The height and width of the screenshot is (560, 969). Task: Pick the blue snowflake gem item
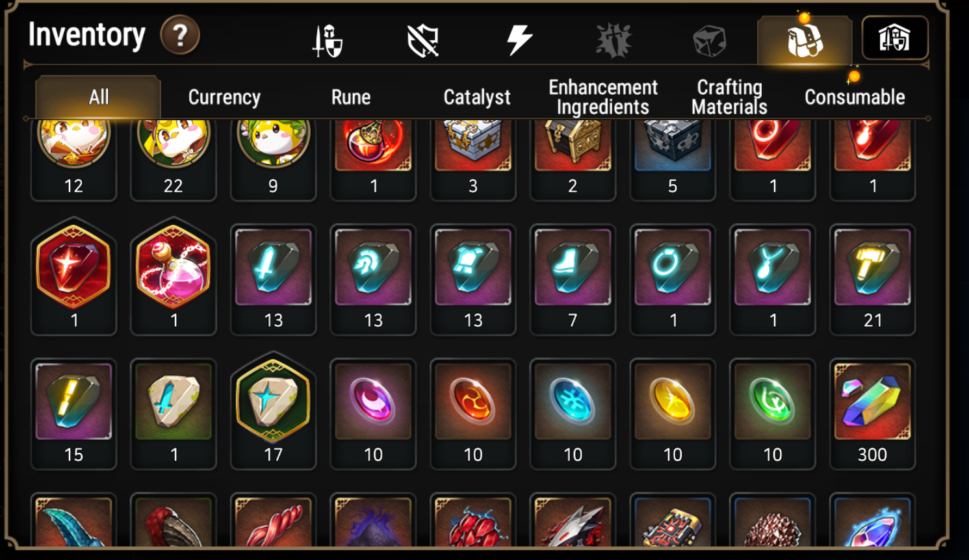573,414
